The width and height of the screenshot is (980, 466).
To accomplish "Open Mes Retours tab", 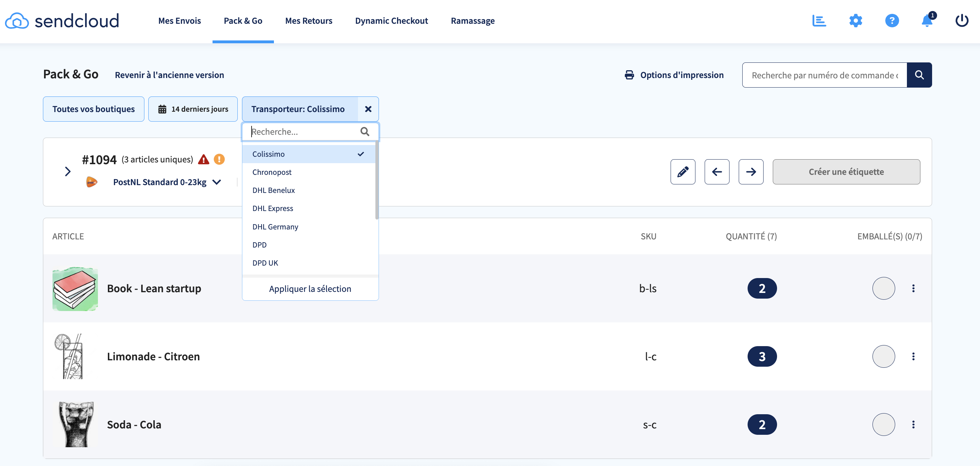I will (x=309, y=21).
